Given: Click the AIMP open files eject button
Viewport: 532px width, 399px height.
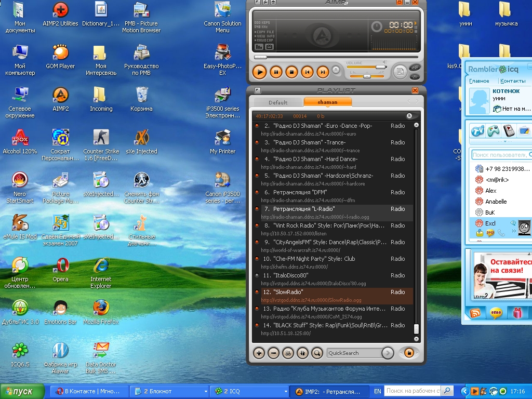Looking at the screenshot, I should (x=336, y=70).
